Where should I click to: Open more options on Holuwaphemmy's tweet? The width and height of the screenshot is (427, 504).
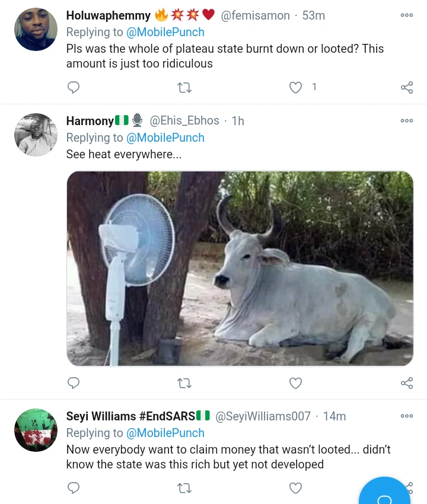pyautogui.click(x=407, y=15)
